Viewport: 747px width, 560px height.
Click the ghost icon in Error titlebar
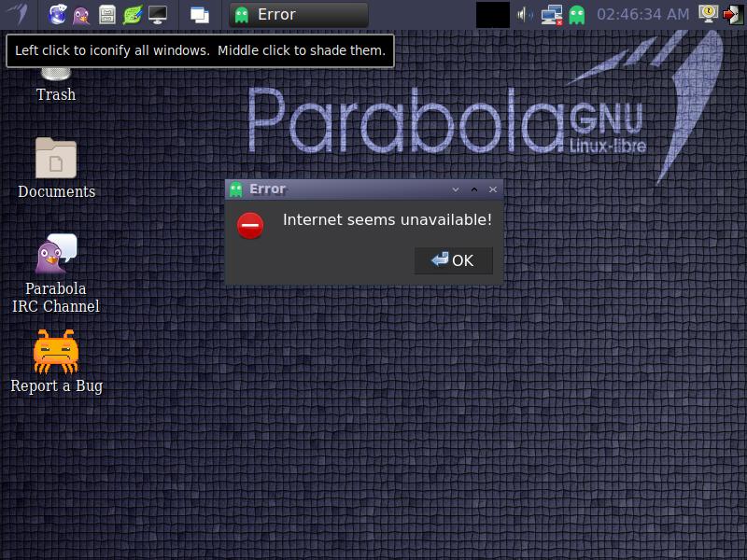point(236,189)
